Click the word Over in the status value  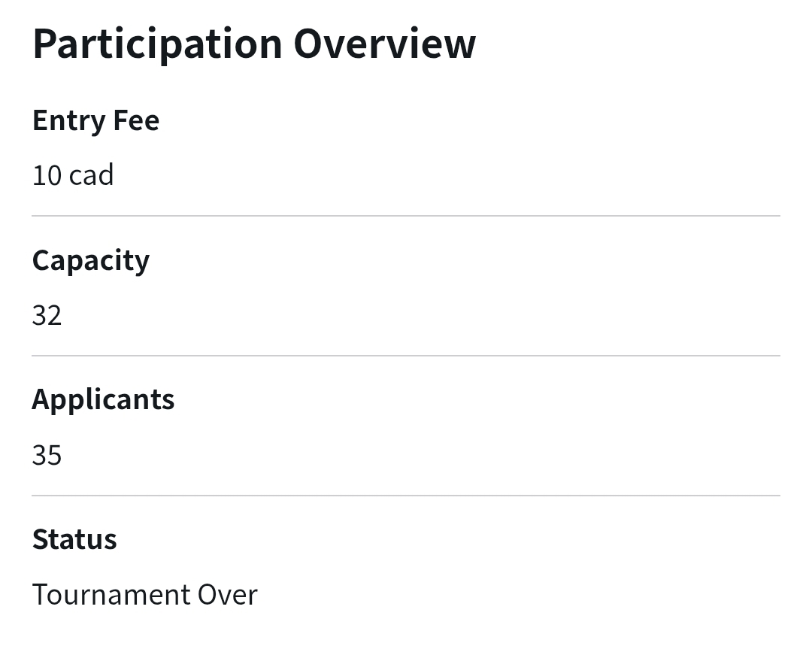pos(227,595)
